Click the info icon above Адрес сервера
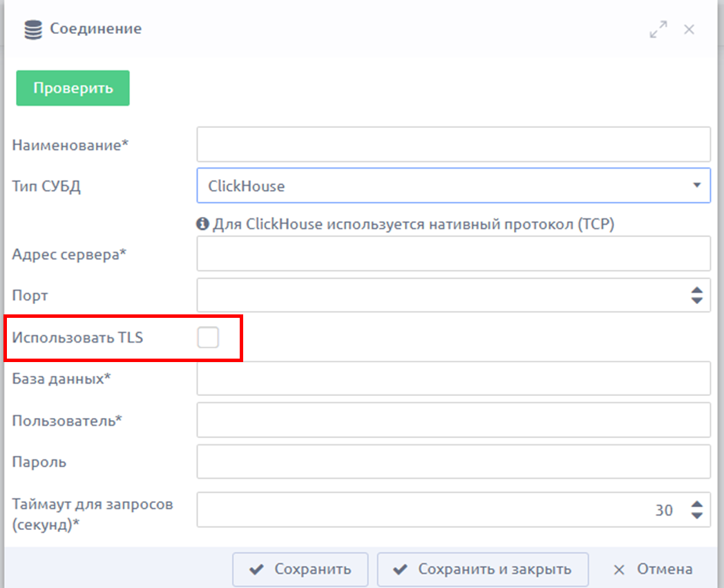The image size is (724, 588). [x=202, y=225]
